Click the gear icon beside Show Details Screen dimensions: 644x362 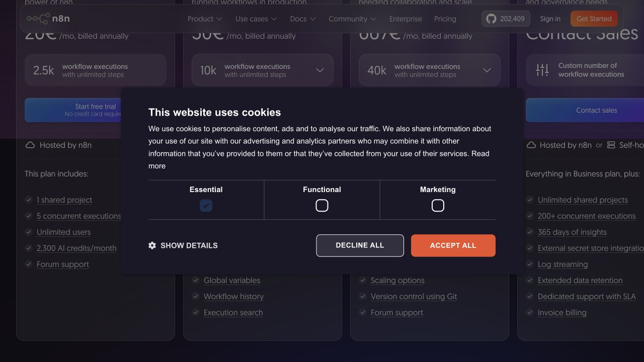tap(152, 245)
